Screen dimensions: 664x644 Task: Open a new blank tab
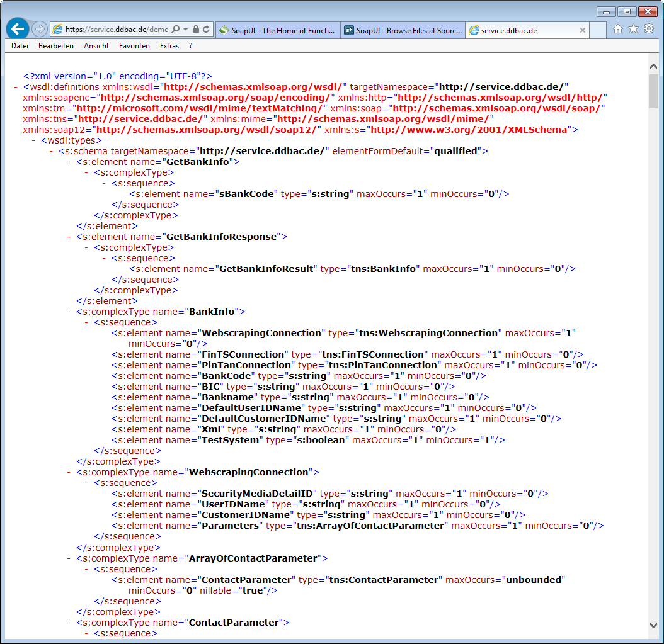597,30
